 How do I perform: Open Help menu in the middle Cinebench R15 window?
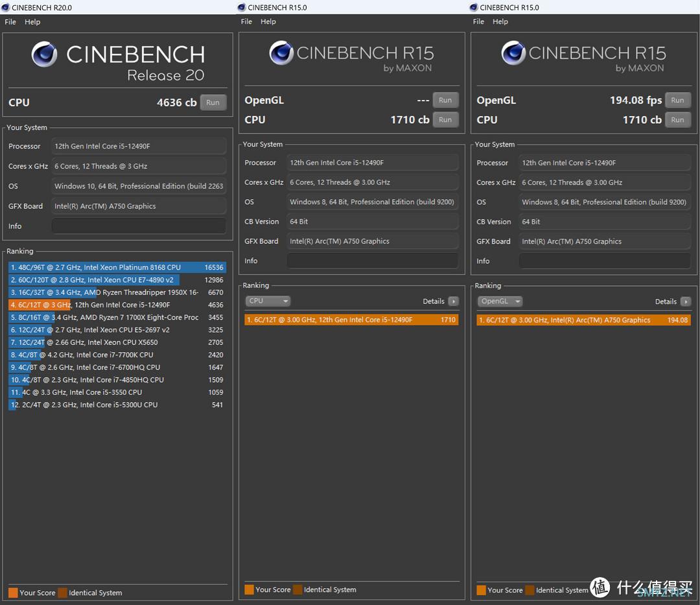tap(268, 21)
